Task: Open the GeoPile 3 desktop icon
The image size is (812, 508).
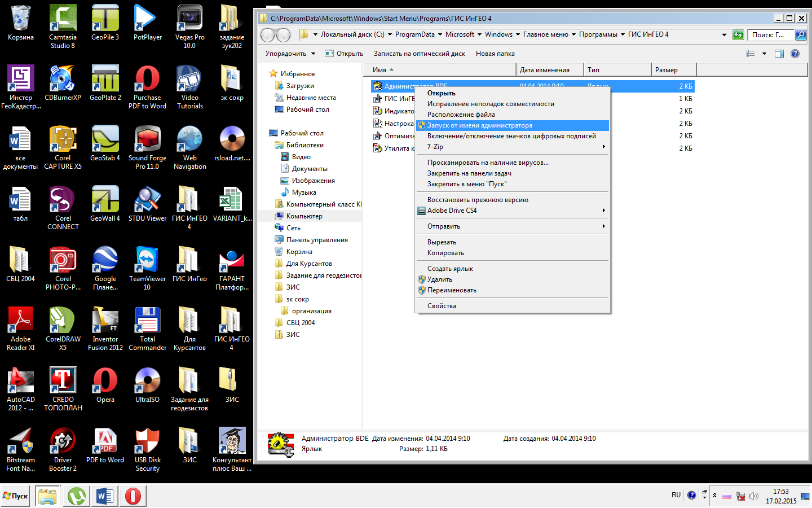Action: click(105, 23)
